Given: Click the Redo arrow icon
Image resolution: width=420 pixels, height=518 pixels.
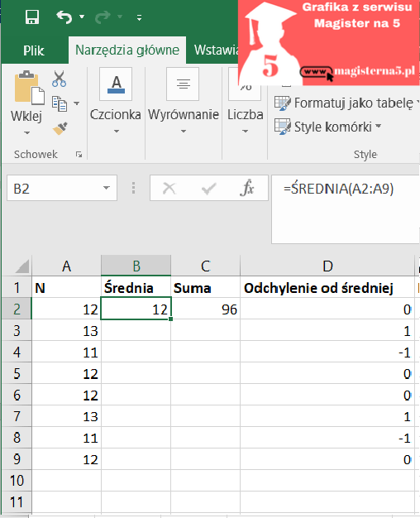Looking at the screenshot, I should click(103, 17).
